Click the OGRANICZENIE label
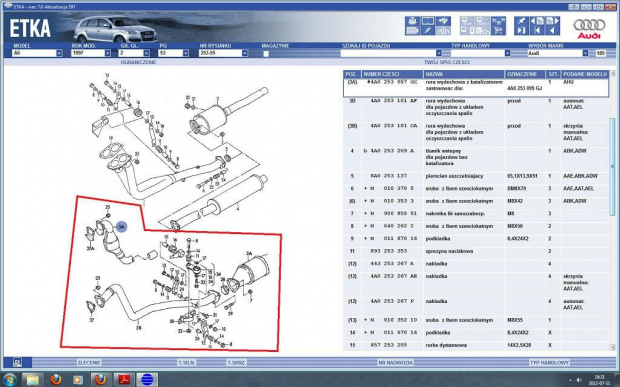Image resolution: width=620 pixels, height=387 pixels. [138, 62]
